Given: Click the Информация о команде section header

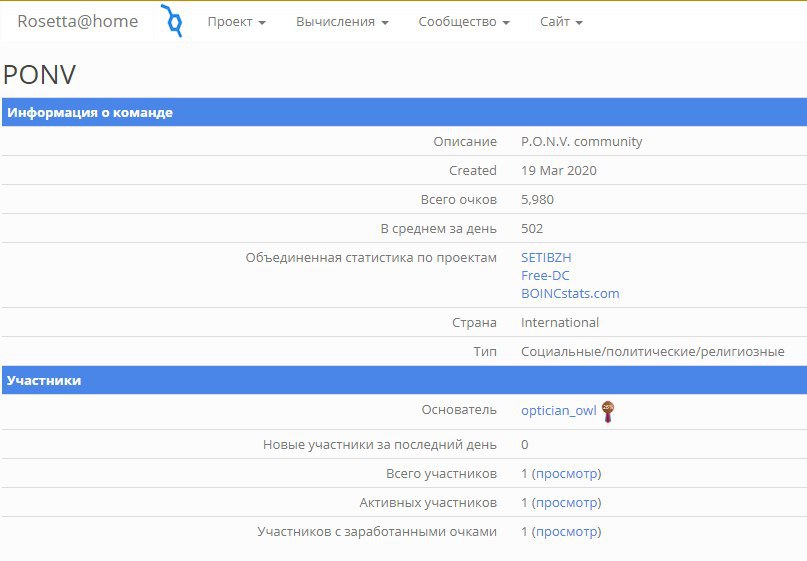Looking at the screenshot, I should tap(405, 112).
